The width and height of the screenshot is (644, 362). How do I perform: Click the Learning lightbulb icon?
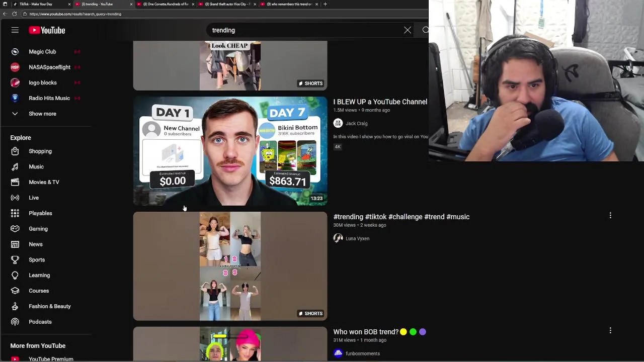tap(15, 276)
